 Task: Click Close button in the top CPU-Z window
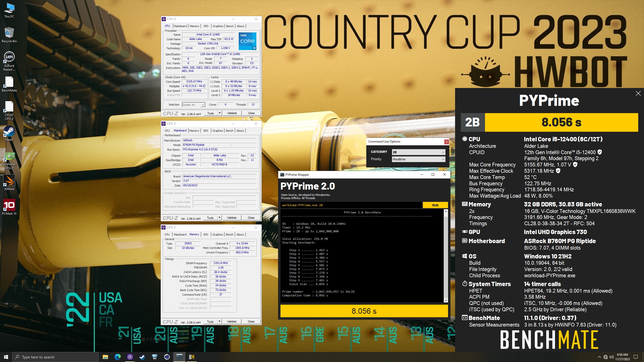point(251,113)
